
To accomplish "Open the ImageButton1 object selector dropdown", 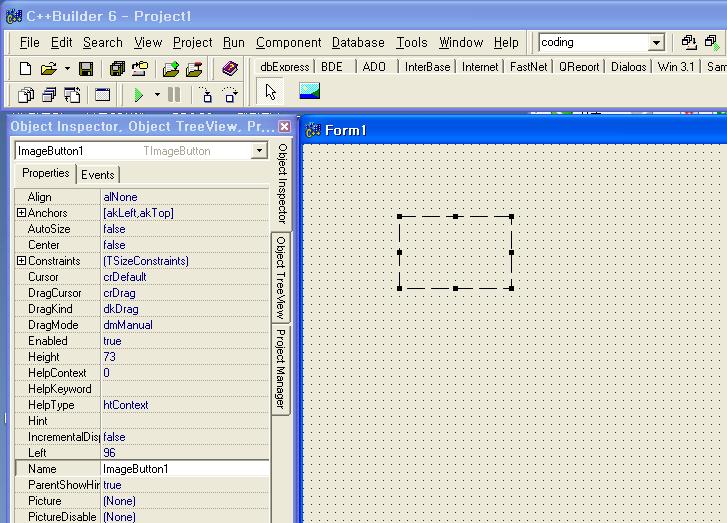I will point(259,151).
